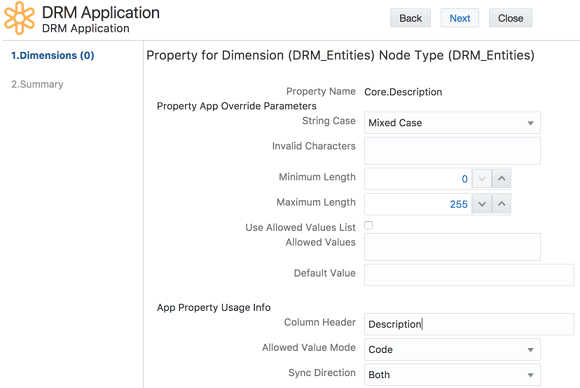580x388 pixels.
Task: Increase the Maximum Length with up chevron
Action: point(502,204)
